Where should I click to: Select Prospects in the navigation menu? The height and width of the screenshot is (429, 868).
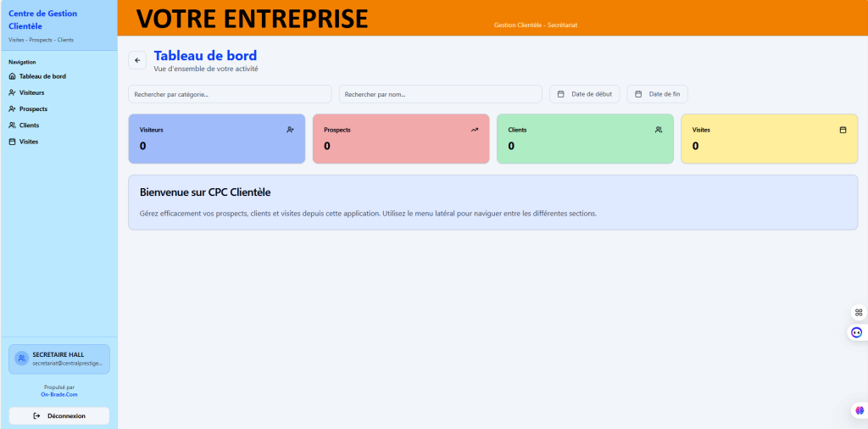coord(33,109)
